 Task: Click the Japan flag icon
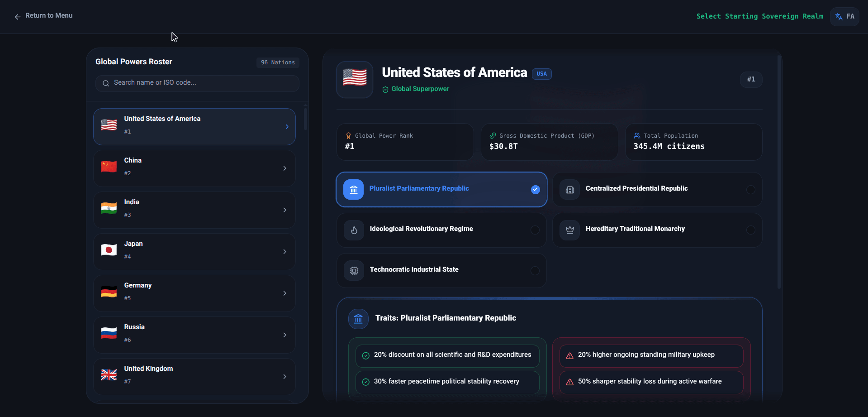click(x=109, y=250)
